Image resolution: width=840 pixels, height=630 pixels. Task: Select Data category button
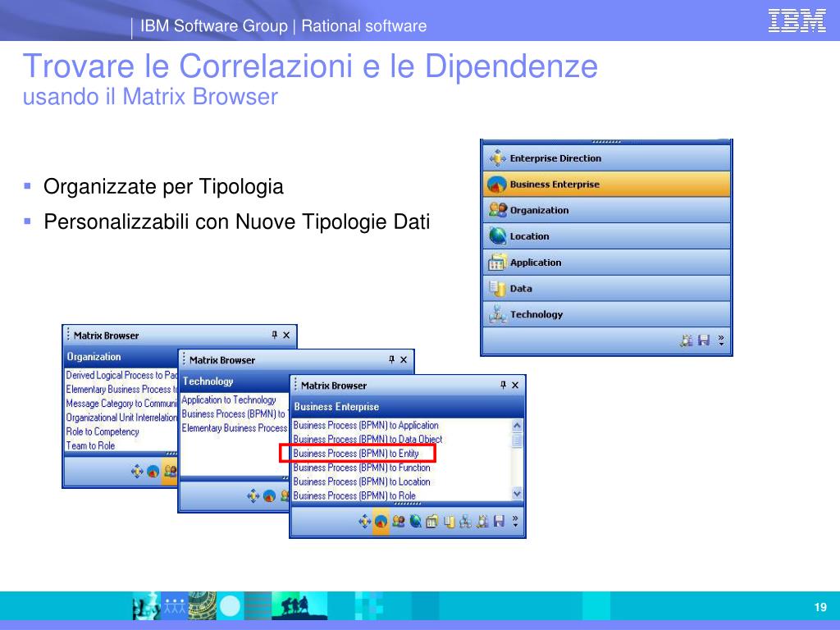tap(606, 288)
